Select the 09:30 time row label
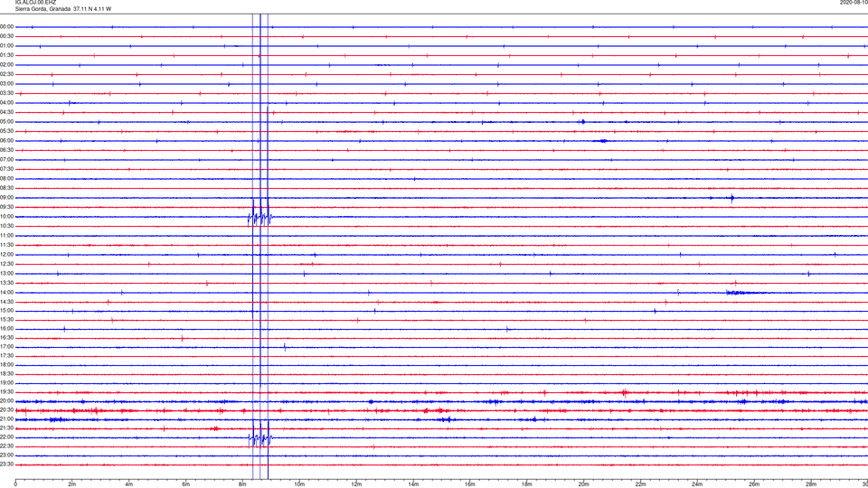The height and width of the screenshot is (488, 868). [7, 207]
